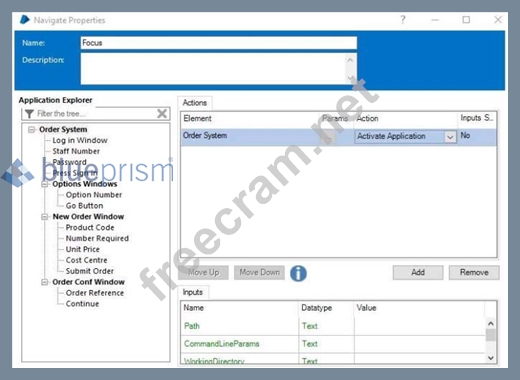Click the Value cell for CommandLineParams
520x380 pixels.
[419, 344]
